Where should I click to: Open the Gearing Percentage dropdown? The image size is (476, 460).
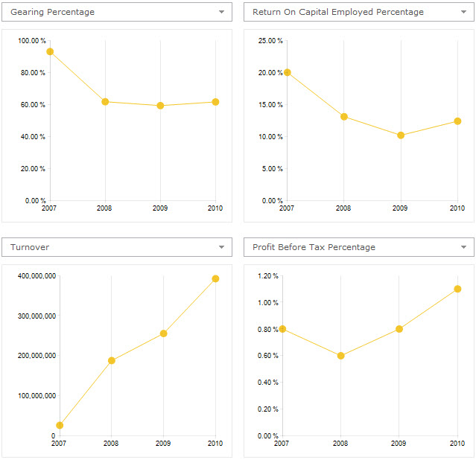[221, 13]
